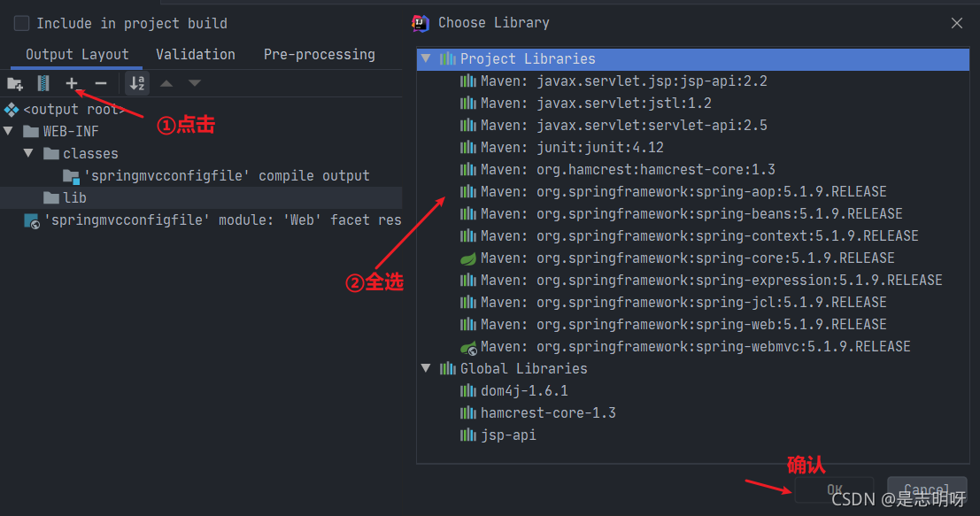The image size is (980, 516).
Task: Collapse the Global Libraries group
Action: (x=426, y=368)
